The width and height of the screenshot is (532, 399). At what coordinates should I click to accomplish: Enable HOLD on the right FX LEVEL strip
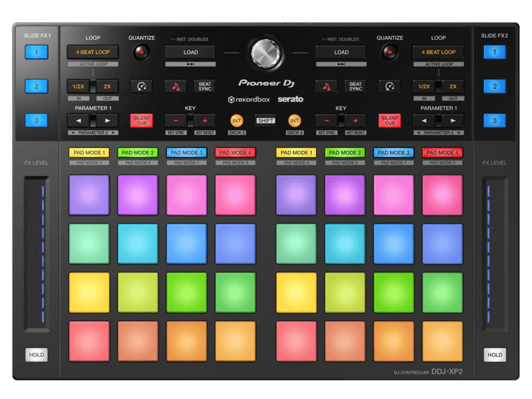(494, 354)
